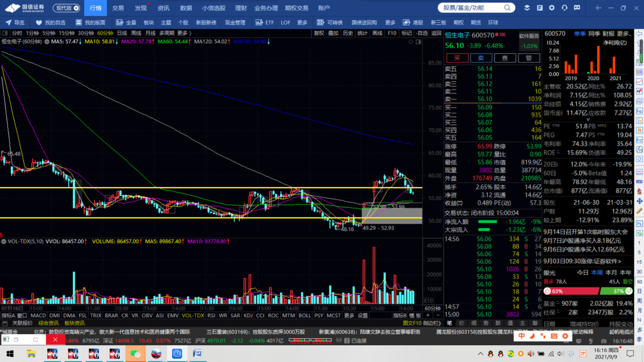644x362 pixels.
Task: Expand 更多 in indicator tab row
Action: 349,316
